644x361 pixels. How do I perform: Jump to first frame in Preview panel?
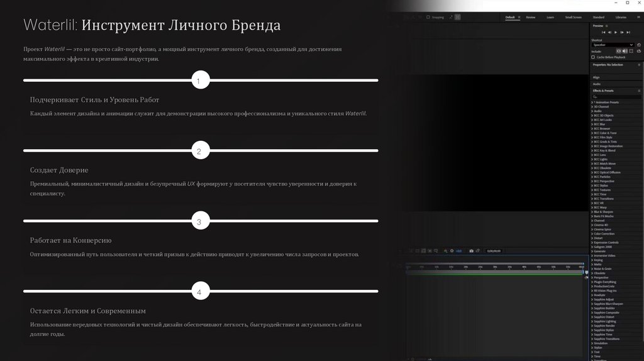click(603, 32)
